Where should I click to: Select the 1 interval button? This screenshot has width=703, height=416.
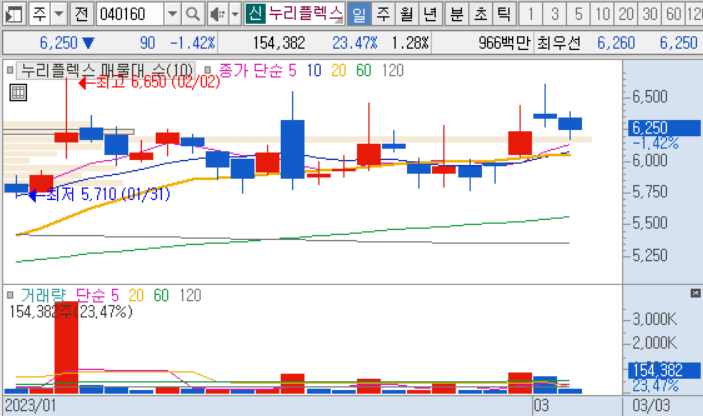point(531,14)
